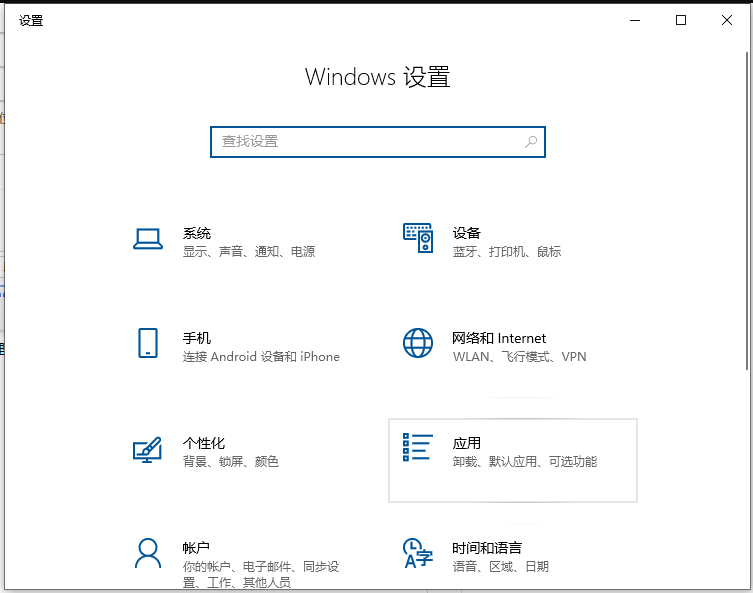This screenshot has height=593, width=753.
Task: Open the 手机 settings title
Action: 197,338
